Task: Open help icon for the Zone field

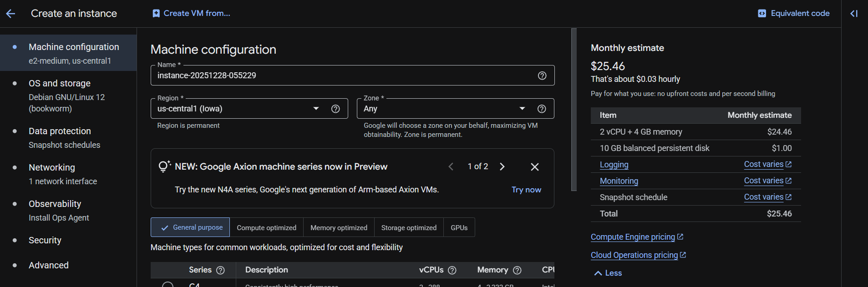Action: tap(542, 109)
